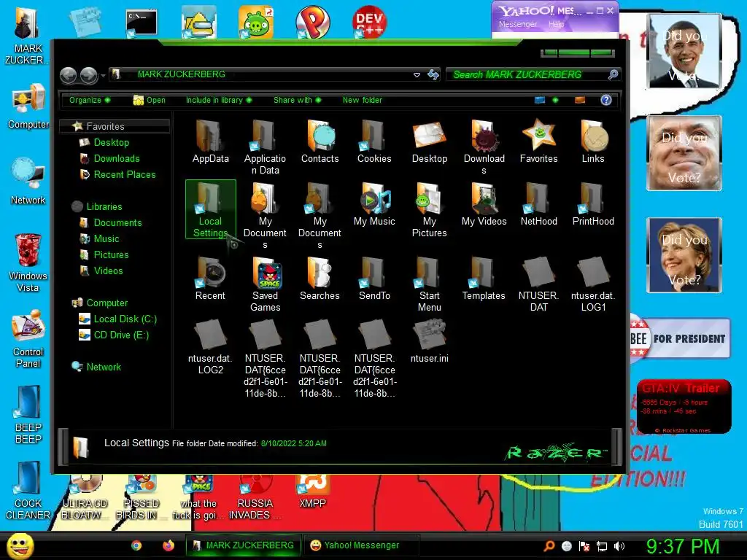This screenshot has width=747, height=560.
Task: Launch Chrome from the taskbar
Action: [x=136, y=545]
